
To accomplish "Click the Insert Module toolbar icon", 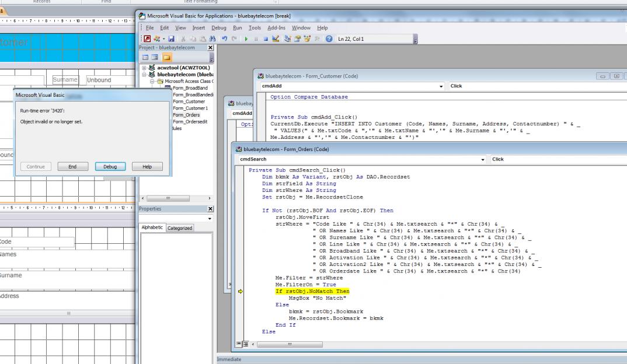I will coord(156,38).
